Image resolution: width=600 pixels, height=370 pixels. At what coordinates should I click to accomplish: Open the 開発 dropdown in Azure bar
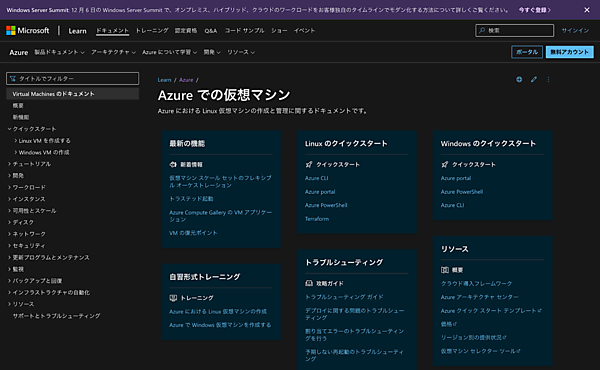coord(212,52)
